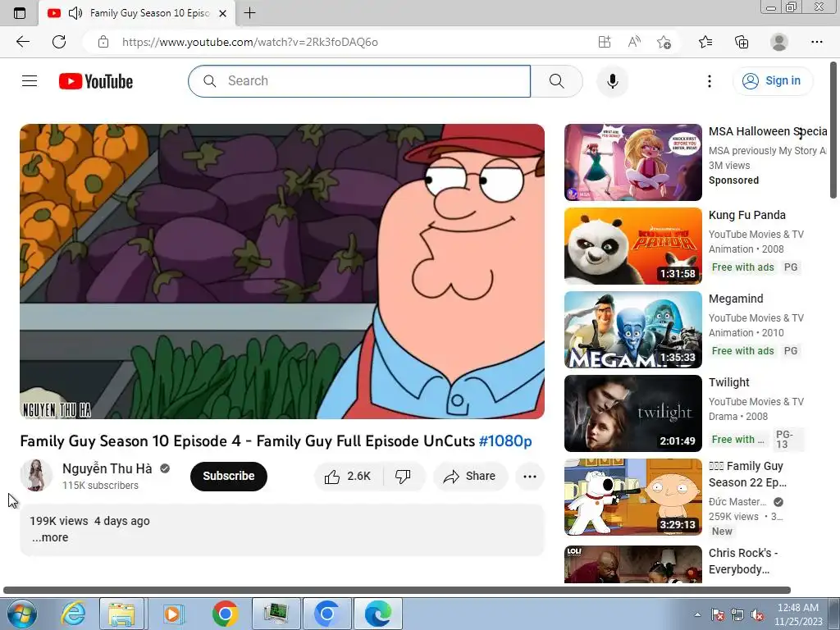Click the Share button
The width and height of the screenshot is (840, 630).
click(470, 477)
